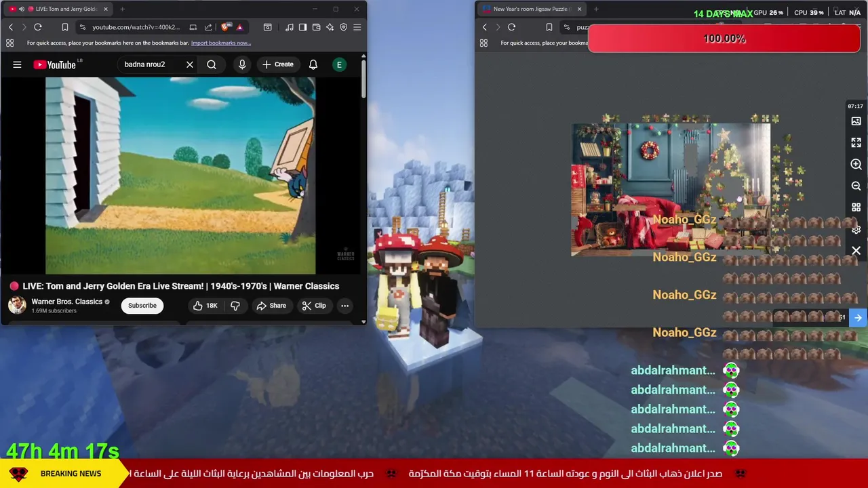Open Brave Rewards triangle icon
The height and width of the screenshot is (488, 868).
point(239,27)
